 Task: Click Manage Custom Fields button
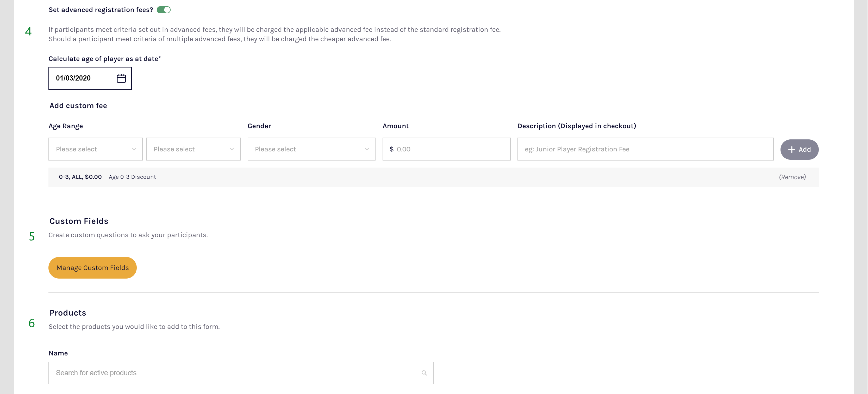[x=92, y=268]
